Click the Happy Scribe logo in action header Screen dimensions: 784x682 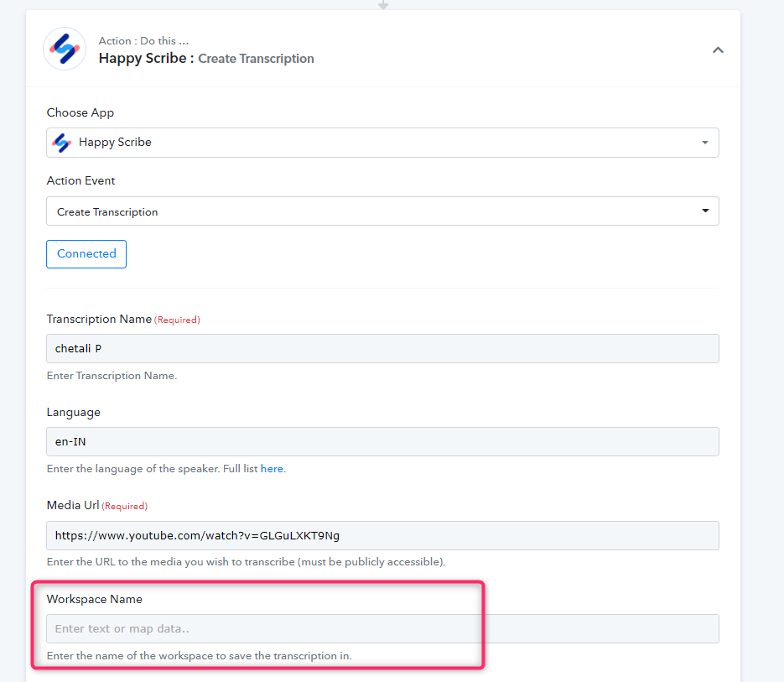tap(65, 49)
